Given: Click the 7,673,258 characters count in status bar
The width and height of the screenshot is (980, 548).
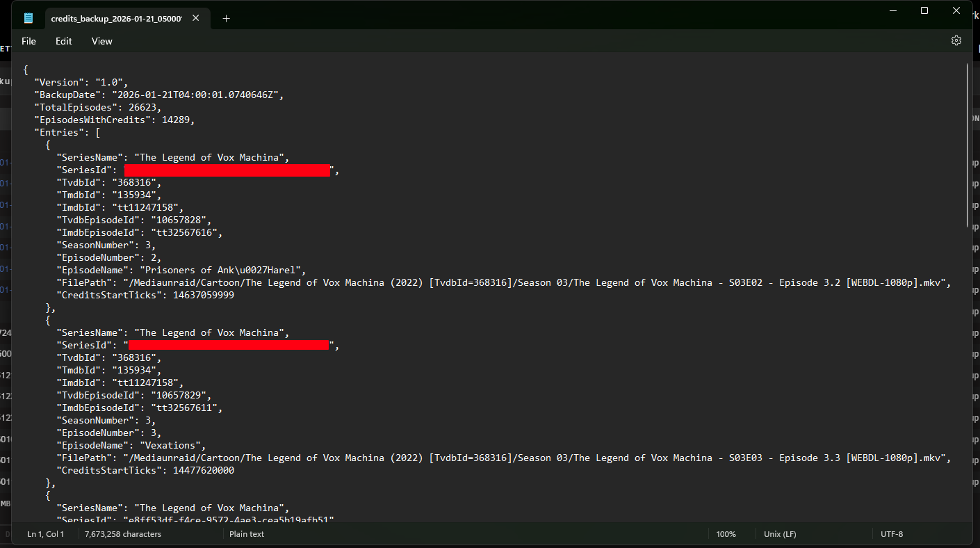Looking at the screenshot, I should coord(123,534).
